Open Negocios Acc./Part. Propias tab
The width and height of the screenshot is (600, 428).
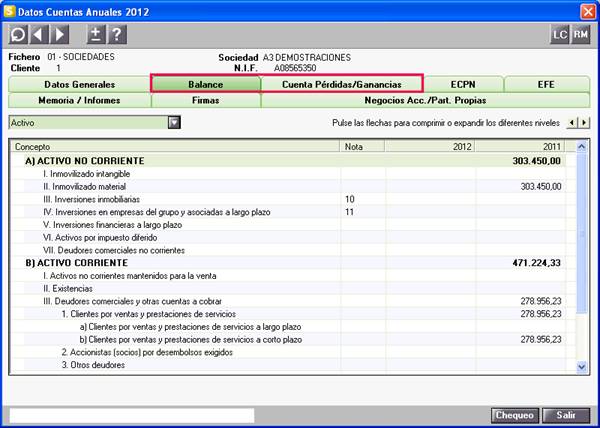(425, 100)
